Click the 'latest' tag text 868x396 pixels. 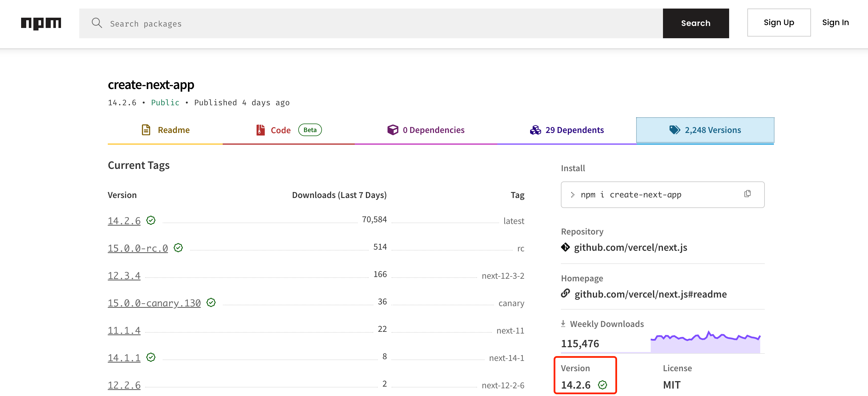pyautogui.click(x=514, y=221)
